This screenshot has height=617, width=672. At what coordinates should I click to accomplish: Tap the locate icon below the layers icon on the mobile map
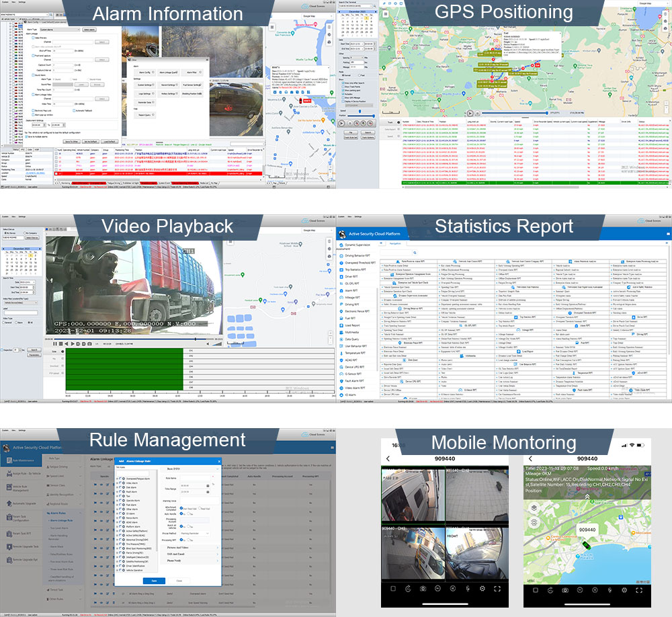pyautogui.click(x=534, y=522)
